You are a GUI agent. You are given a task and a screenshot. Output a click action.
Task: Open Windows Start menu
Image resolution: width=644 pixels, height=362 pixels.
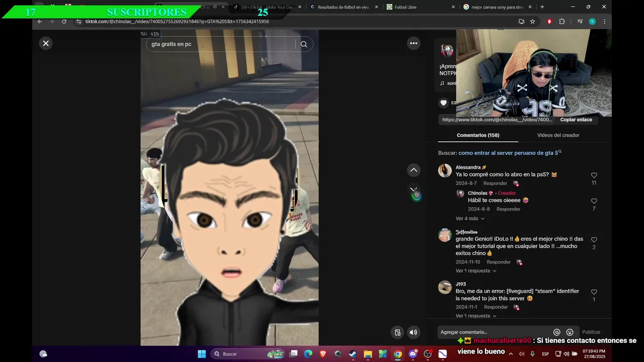pos(202,354)
